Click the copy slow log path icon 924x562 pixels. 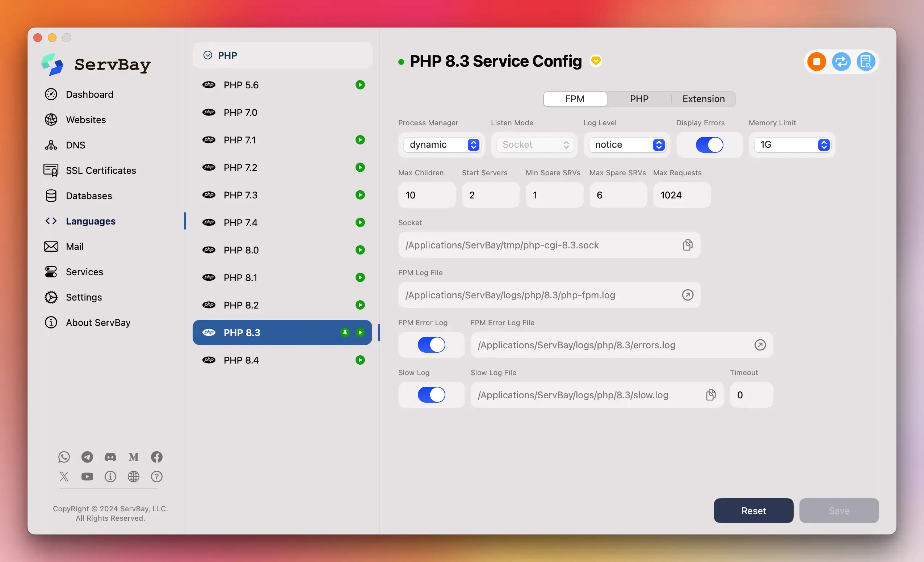click(711, 394)
